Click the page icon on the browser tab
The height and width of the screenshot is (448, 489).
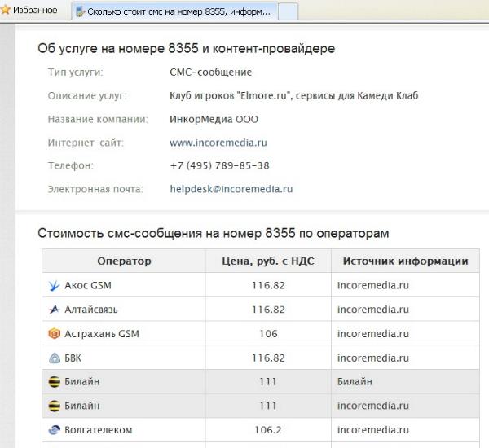point(80,11)
